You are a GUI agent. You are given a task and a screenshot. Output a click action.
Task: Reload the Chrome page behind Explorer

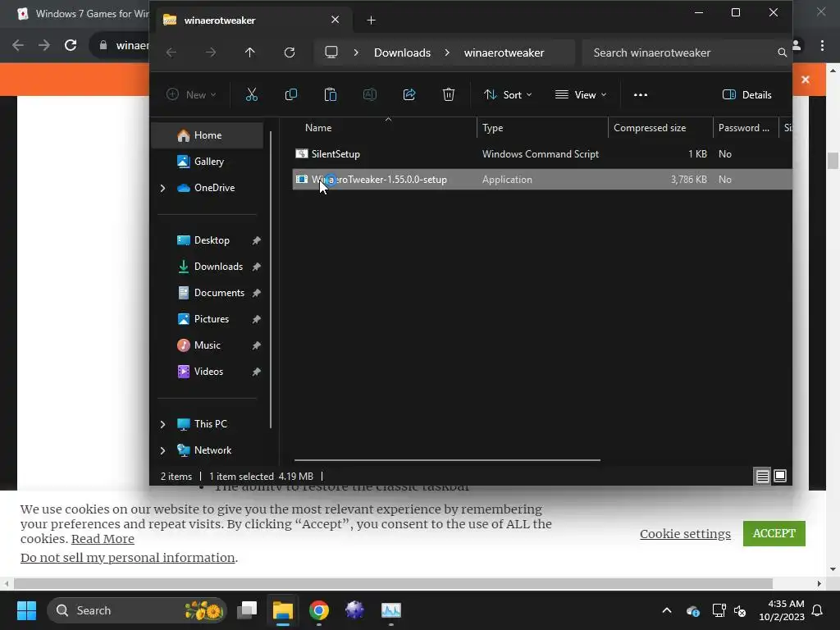click(x=71, y=45)
